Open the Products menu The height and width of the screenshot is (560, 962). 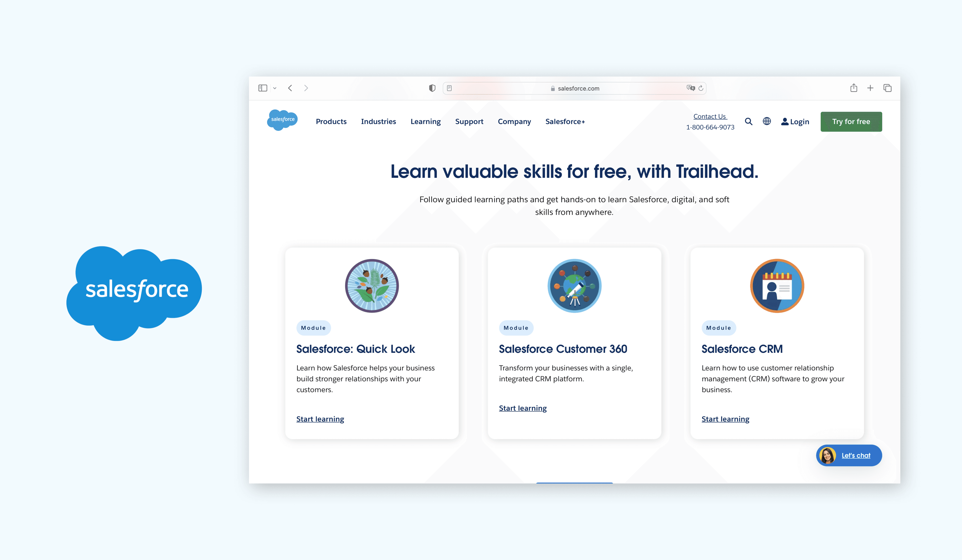[331, 121]
